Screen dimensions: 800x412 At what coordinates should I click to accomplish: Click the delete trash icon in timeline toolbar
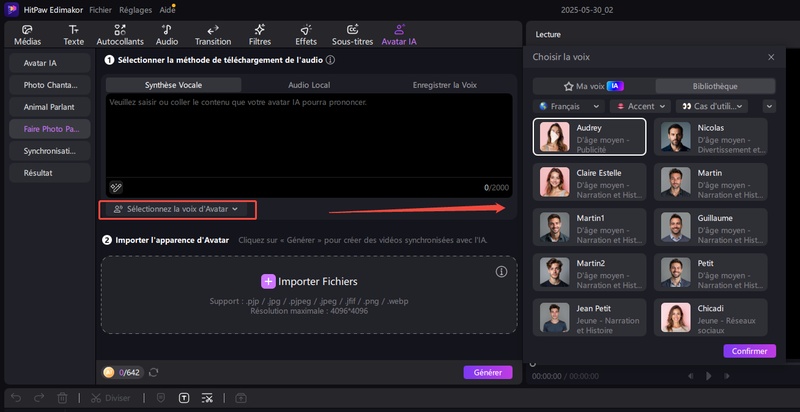click(62, 398)
